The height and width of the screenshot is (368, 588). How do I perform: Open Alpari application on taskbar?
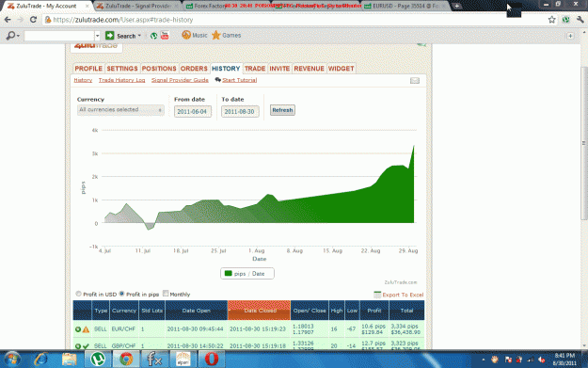pyautogui.click(x=183, y=360)
